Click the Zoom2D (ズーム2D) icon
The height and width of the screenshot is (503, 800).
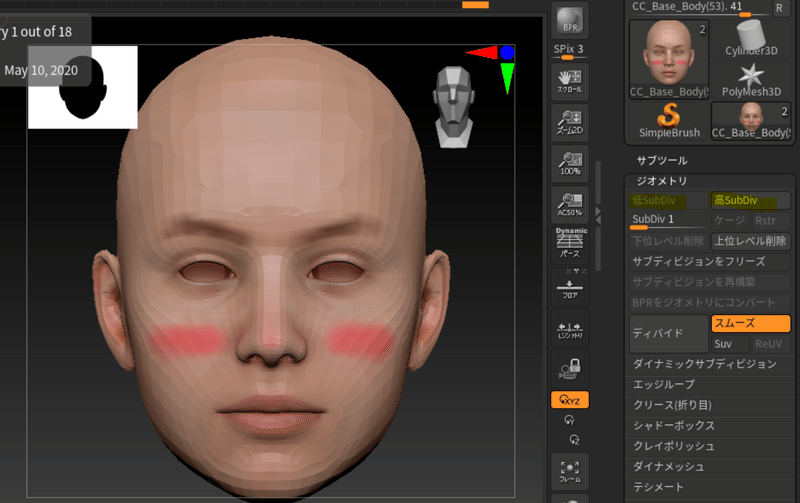click(x=570, y=121)
